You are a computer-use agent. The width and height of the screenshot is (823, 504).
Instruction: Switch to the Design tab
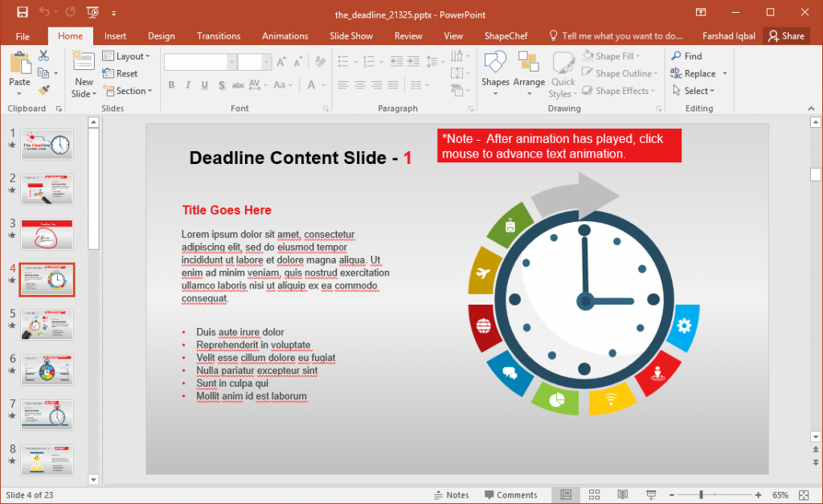click(x=161, y=35)
